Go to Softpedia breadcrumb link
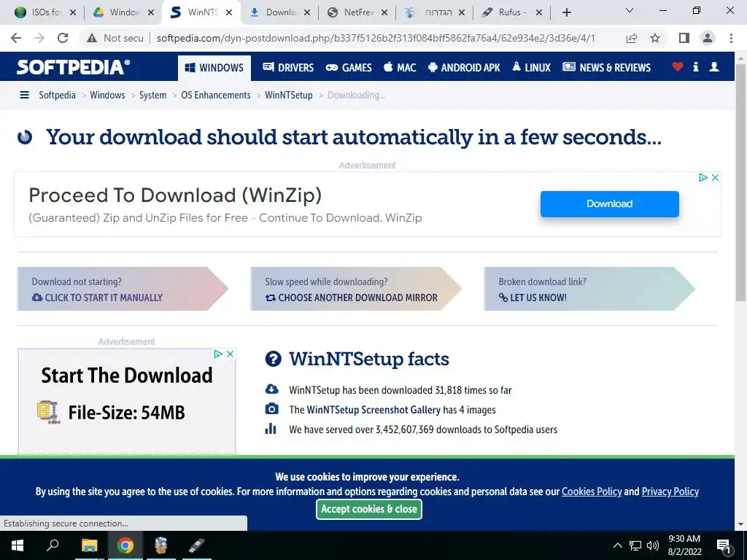Screen dimensions: 747x560 point(57,96)
